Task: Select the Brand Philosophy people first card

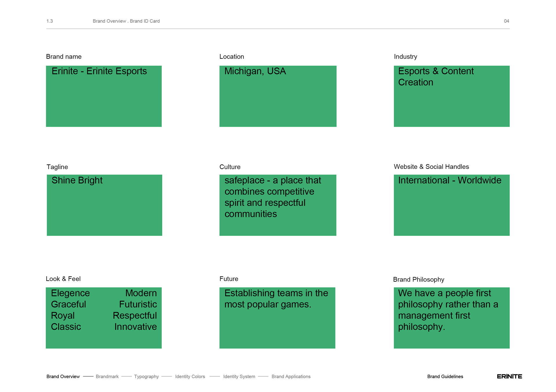Action: click(452, 318)
